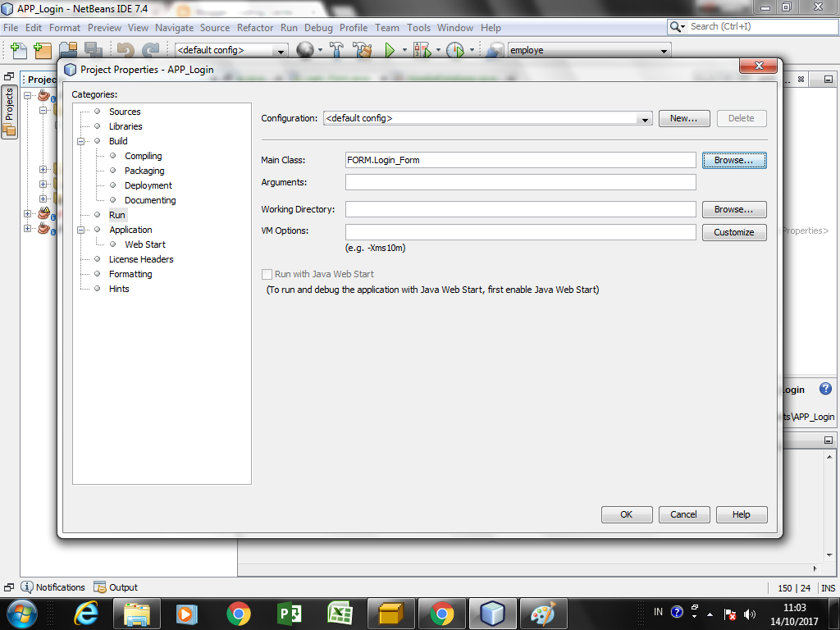Collapse the Application category node
Viewport: 840px width, 630px height.
click(x=81, y=230)
